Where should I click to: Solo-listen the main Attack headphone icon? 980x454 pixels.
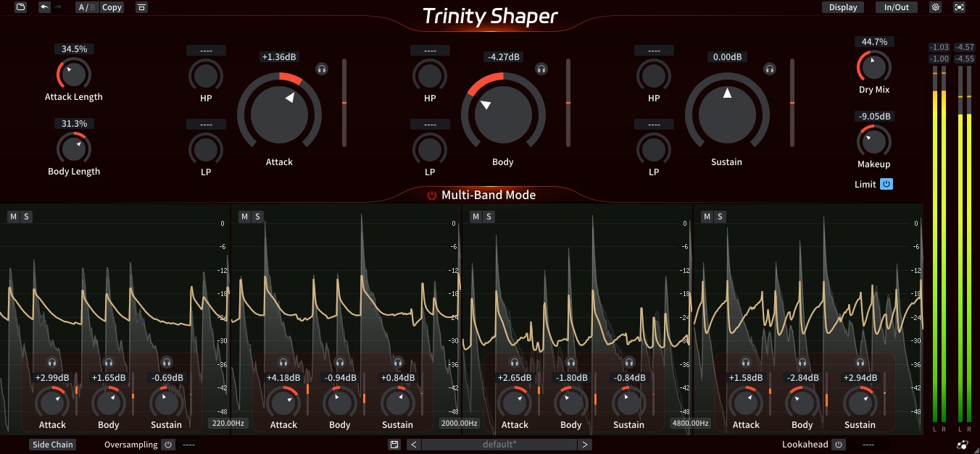[x=322, y=69]
